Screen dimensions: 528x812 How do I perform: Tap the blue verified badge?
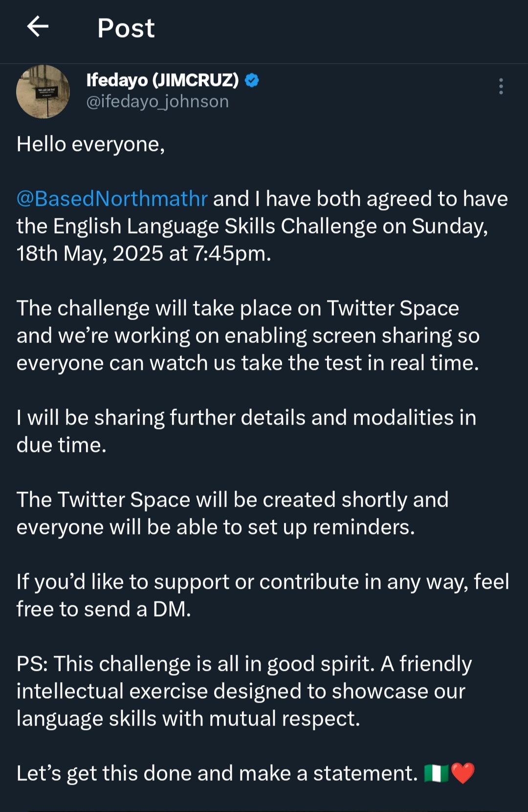tap(251, 80)
